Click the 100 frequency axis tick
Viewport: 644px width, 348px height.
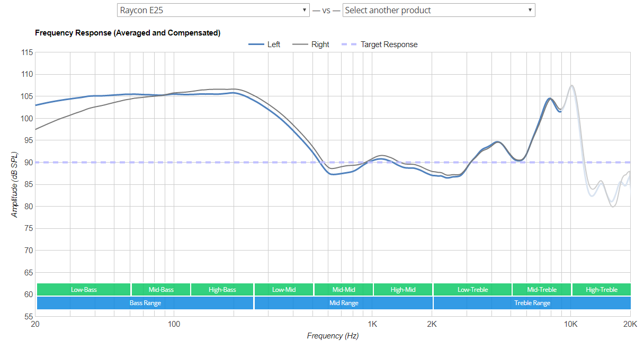[174, 324]
